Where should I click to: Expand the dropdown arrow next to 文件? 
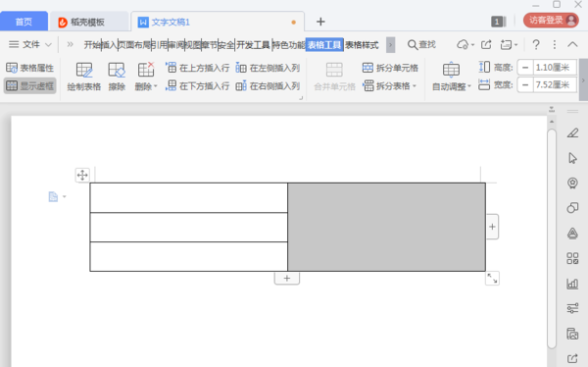coord(48,45)
